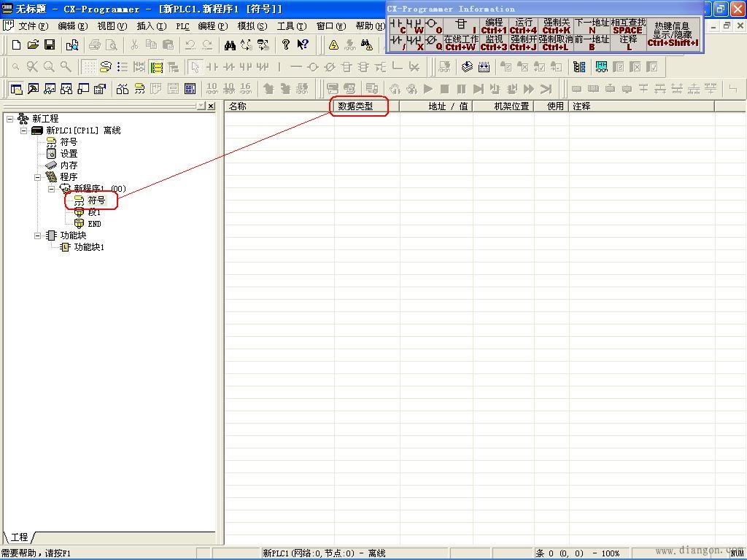Collapse the 功能块 tree node
Screen dimensions: 747x560
point(38,236)
